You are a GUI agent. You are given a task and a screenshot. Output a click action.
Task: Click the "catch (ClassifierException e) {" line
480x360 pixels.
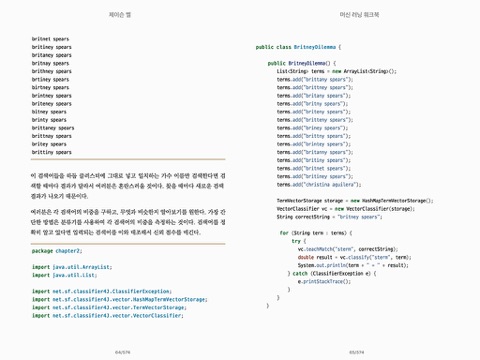[x=332, y=273]
